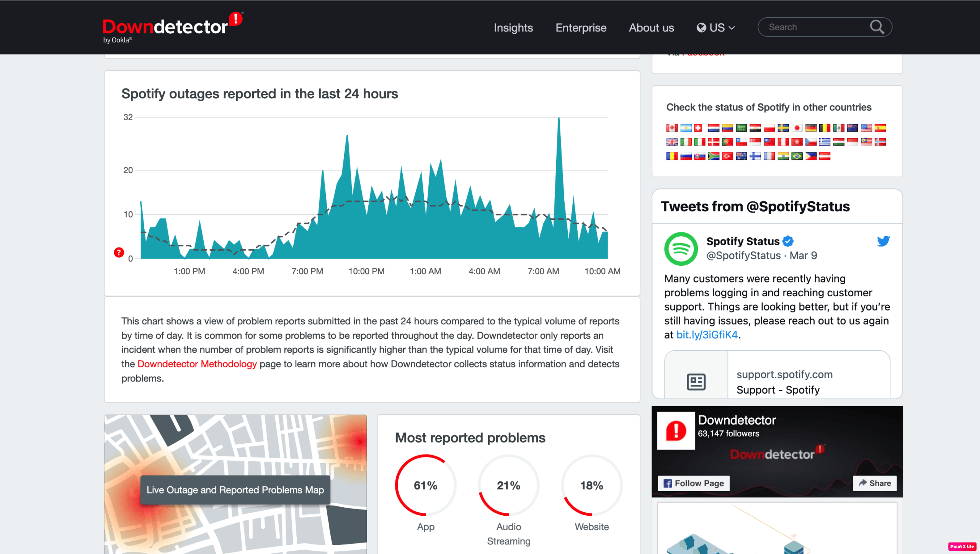This screenshot has width=980, height=554.
Task: Click the Insights menu item
Action: (x=513, y=27)
